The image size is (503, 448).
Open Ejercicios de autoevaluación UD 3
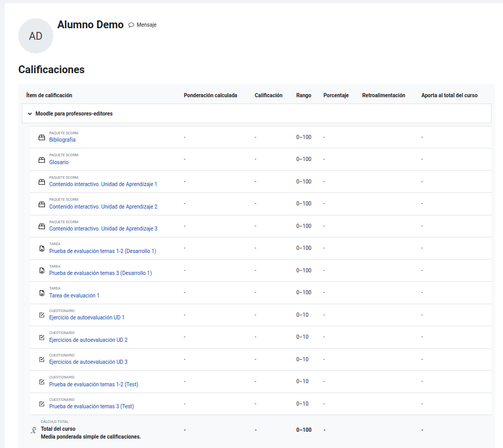pyautogui.click(x=88, y=362)
